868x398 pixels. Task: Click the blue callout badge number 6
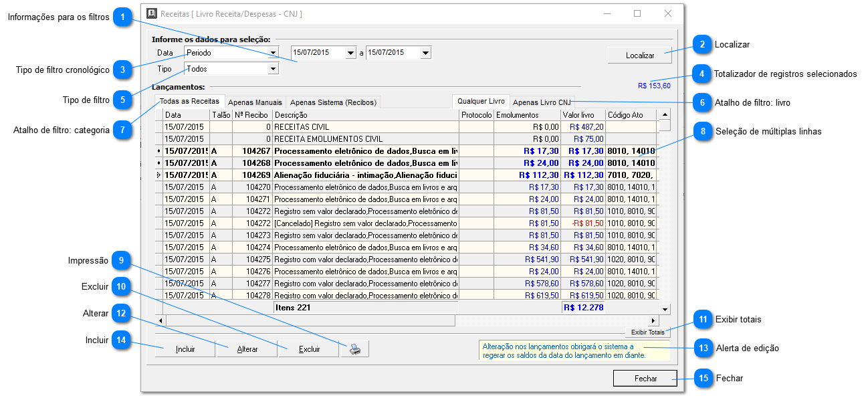coord(701,102)
